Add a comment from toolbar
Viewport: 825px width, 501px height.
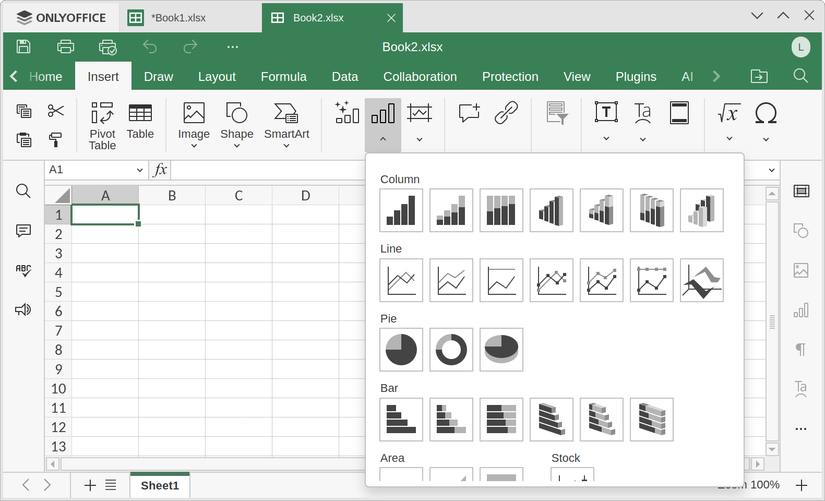(x=469, y=113)
